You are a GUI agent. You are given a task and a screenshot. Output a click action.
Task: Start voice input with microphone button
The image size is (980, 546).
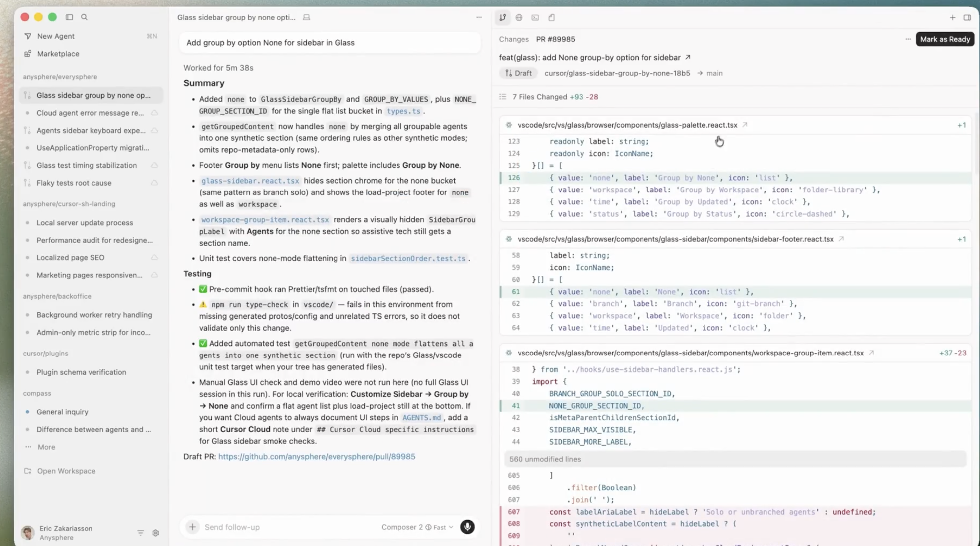tap(467, 527)
